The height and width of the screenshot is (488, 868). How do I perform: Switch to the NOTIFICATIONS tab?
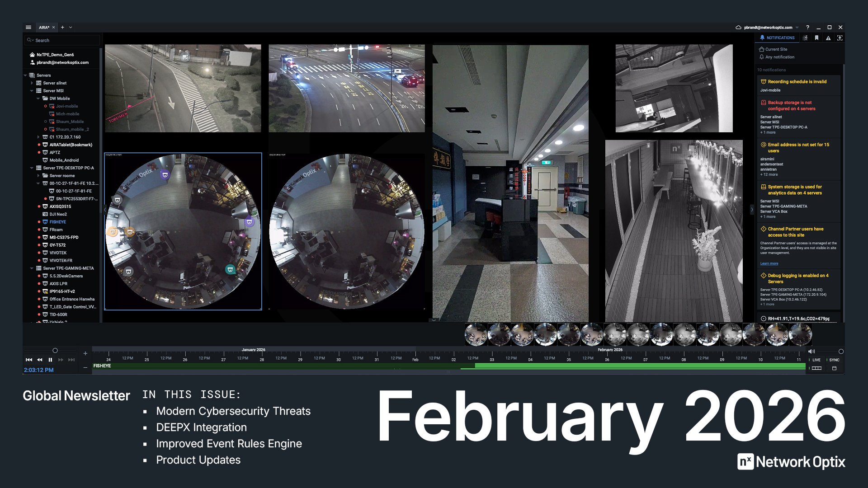778,38
